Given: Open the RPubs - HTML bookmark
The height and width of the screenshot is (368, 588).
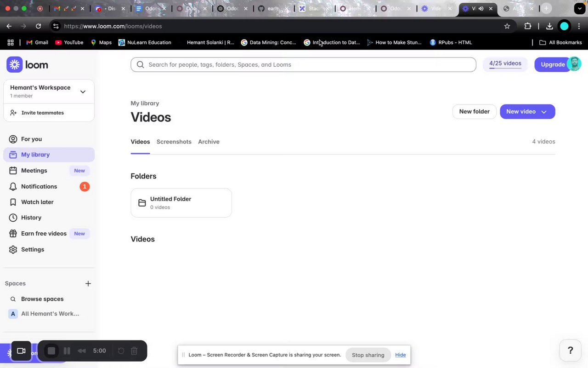Looking at the screenshot, I should [451, 42].
